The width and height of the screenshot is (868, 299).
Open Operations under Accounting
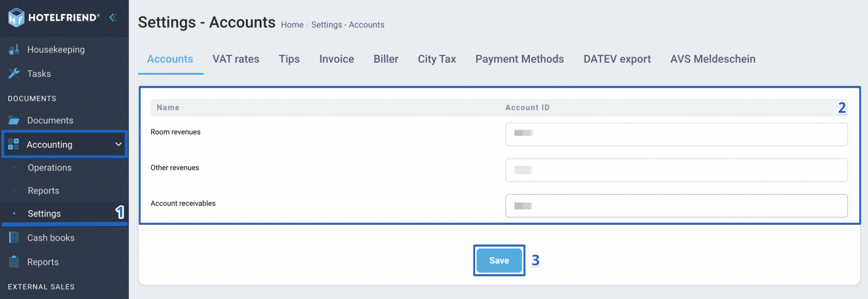[x=49, y=168]
